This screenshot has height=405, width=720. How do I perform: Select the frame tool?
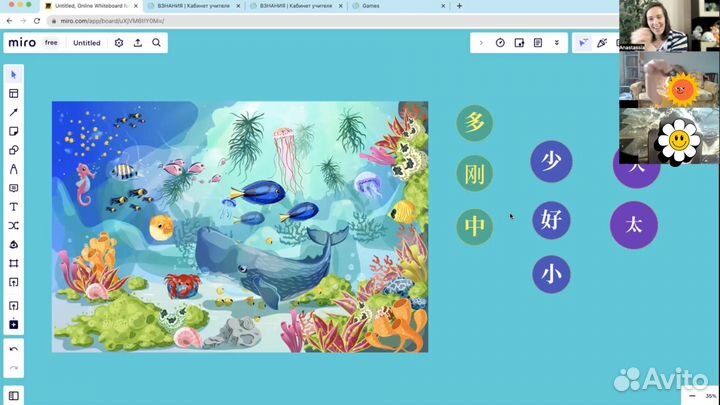pyautogui.click(x=14, y=263)
